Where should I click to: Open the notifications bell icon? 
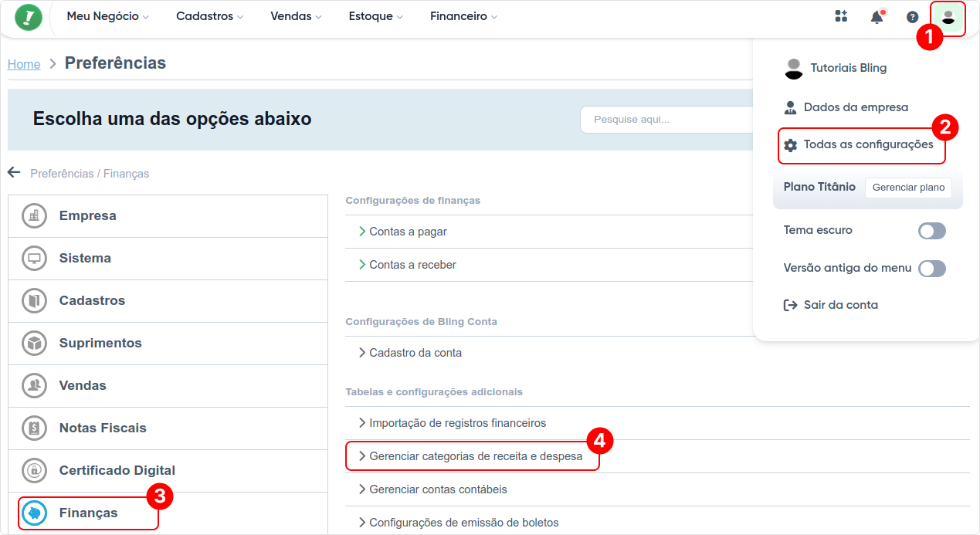[877, 17]
